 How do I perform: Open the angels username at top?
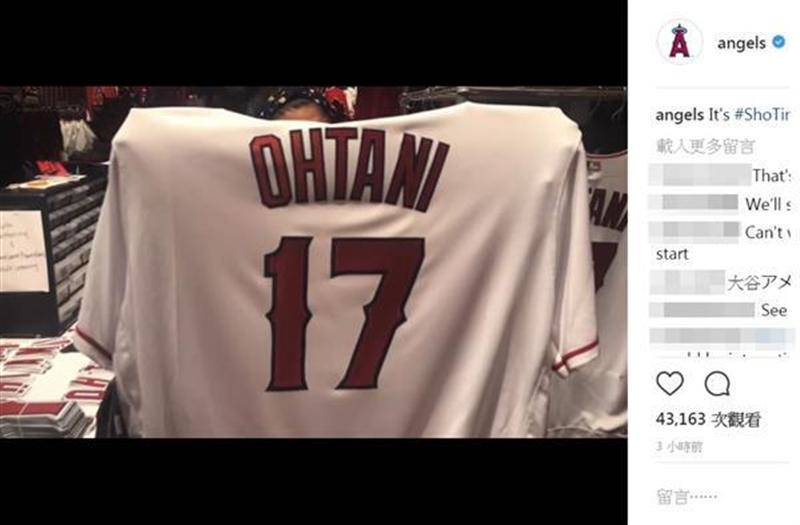coord(741,43)
